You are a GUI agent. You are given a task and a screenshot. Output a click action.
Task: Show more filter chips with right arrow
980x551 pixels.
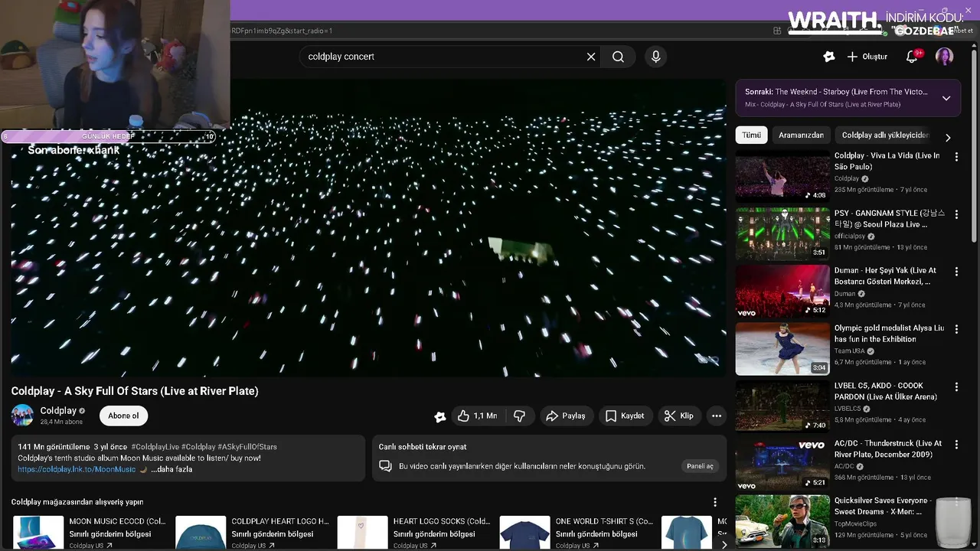pyautogui.click(x=948, y=138)
